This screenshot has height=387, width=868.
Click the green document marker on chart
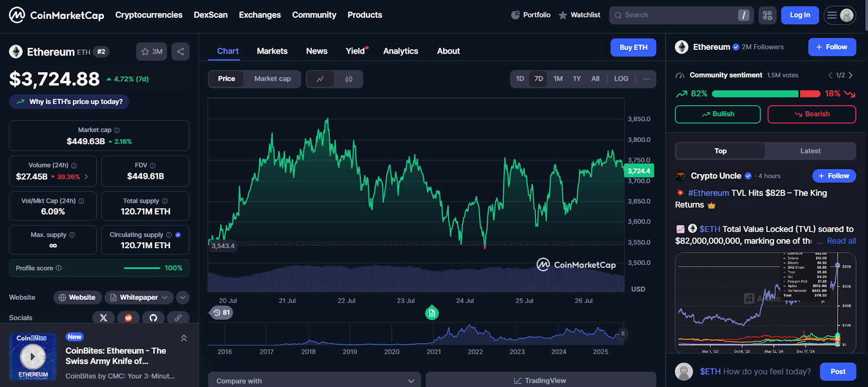coord(432,313)
